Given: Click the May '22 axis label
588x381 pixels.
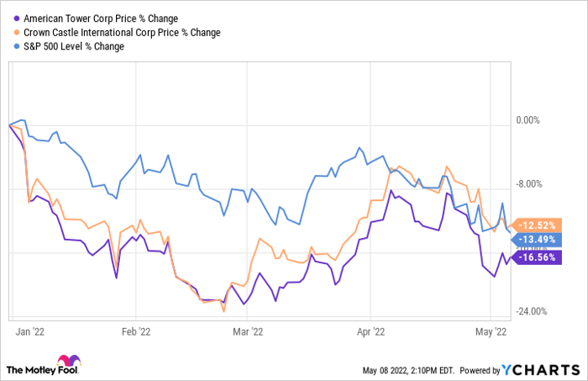Looking at the screenshot, I should (x=493, y=331).
